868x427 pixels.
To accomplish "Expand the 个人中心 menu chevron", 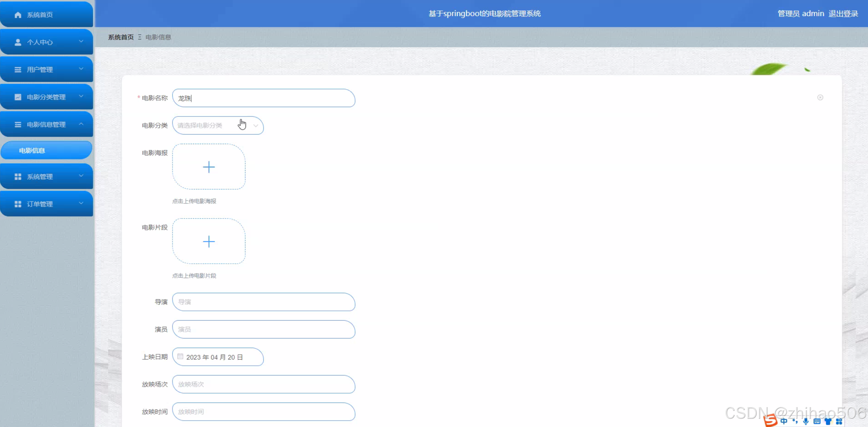I will coord(81,41).
